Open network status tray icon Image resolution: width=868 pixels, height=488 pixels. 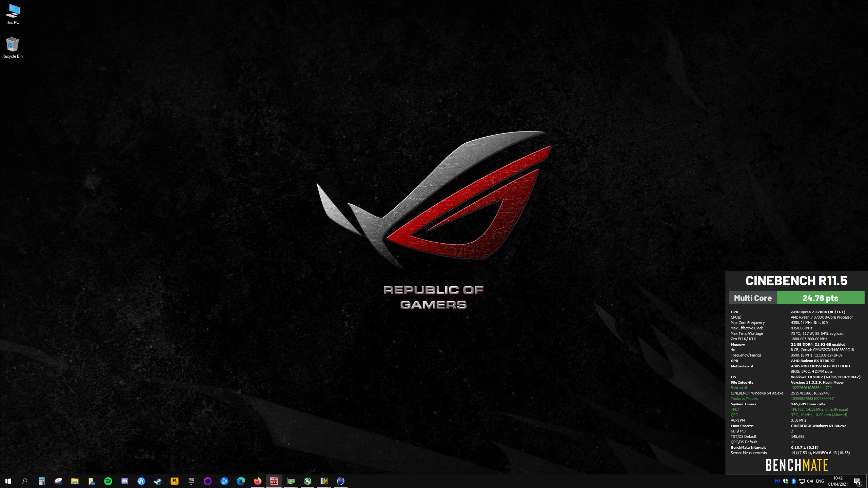[802, 481]
